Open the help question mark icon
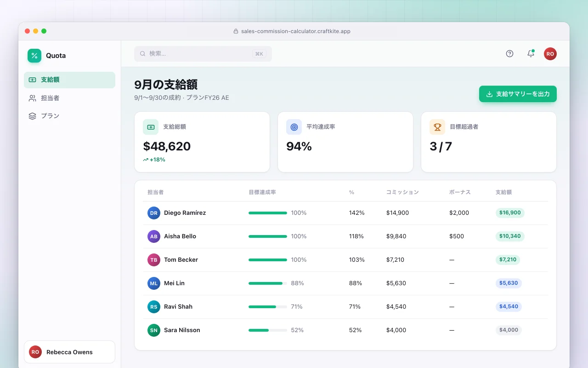The width and height of the screenshot is (588, 368). coord(509,54)
